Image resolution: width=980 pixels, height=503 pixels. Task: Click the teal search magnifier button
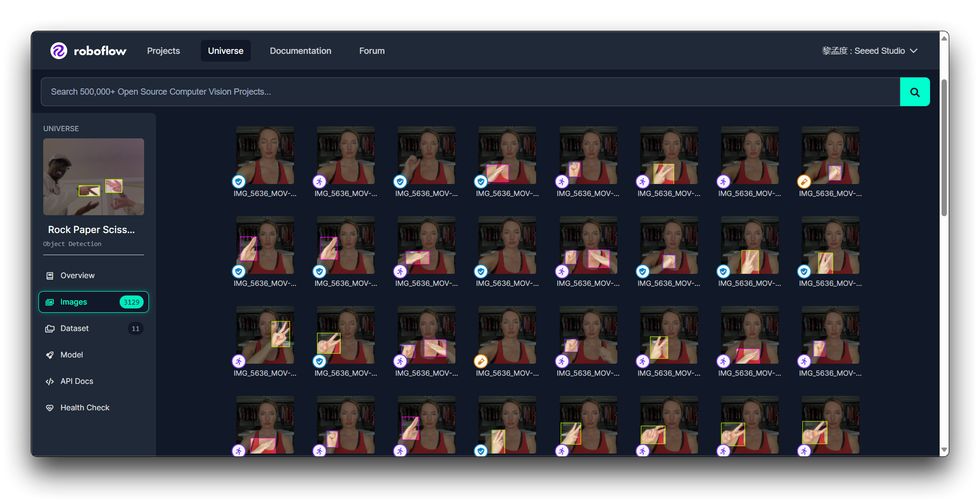[x=915, y=92]
